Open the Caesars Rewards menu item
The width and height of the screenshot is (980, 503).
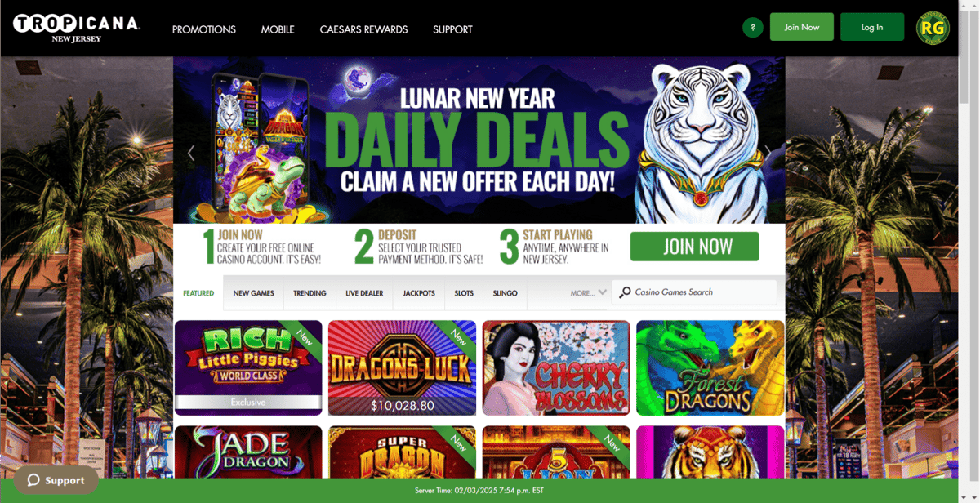point(363,29)
